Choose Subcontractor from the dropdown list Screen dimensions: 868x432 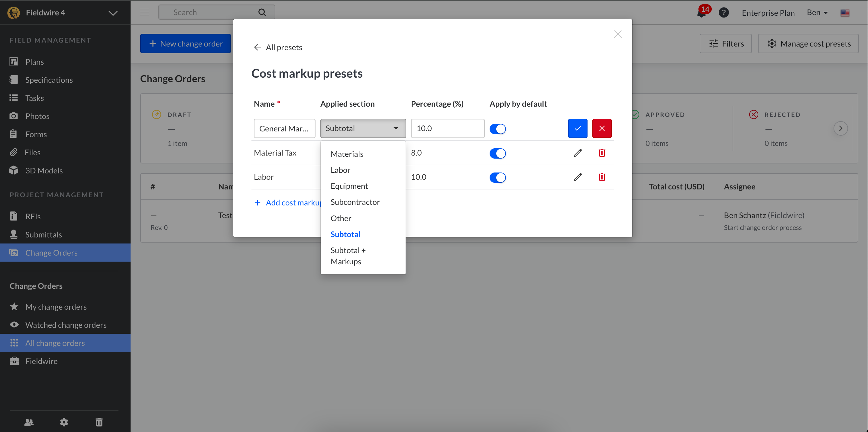pyautogui.click(x=355, y=202)
